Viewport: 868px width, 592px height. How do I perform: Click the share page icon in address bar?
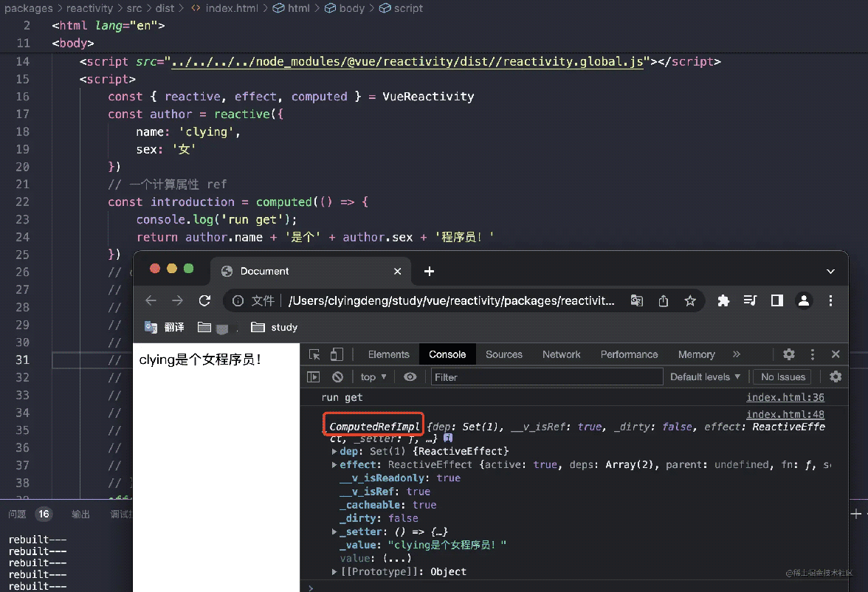pos(664,300)
